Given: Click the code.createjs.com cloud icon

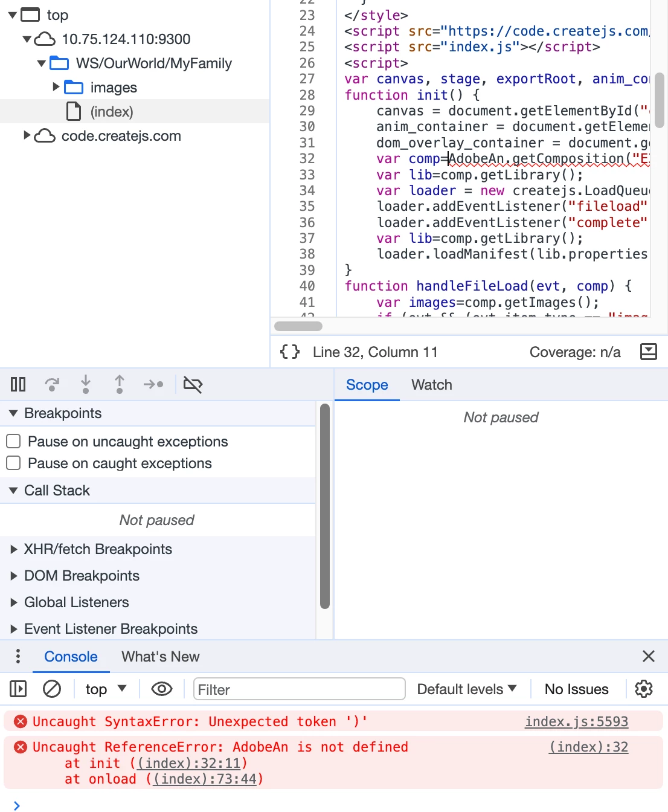Looking at the screenshot, I should point(45,136).
